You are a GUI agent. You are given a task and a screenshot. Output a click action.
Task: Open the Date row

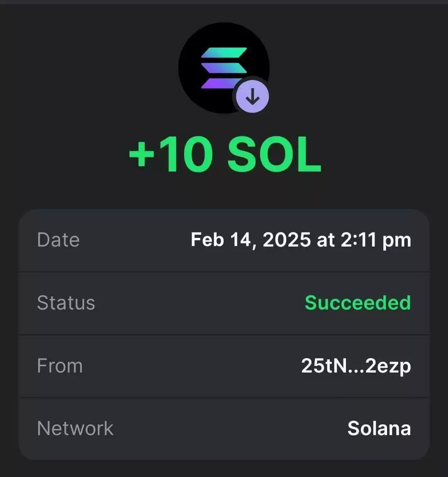[224, 240]
